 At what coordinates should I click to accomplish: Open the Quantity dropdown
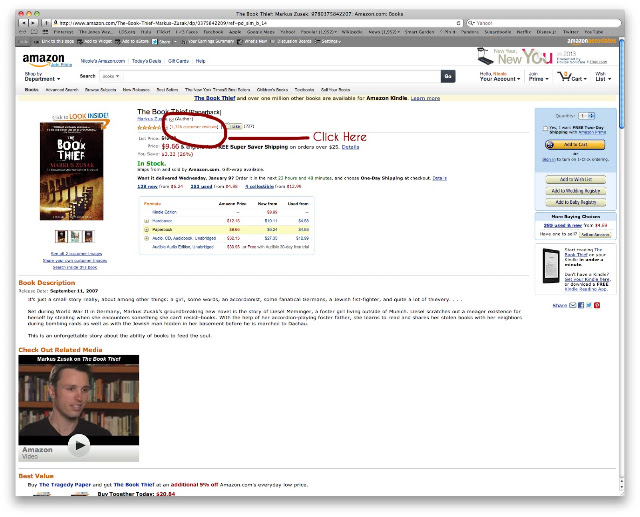587,116
